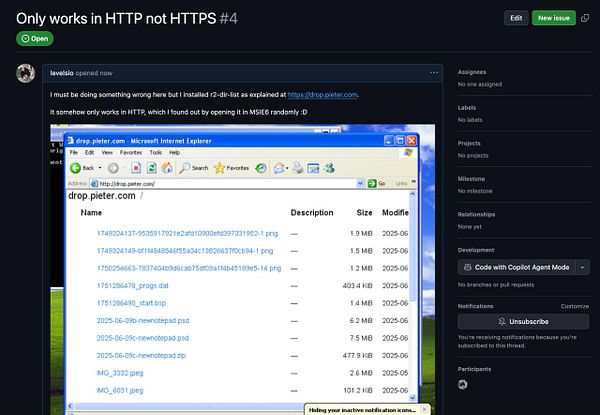Open the Assignees sidebar section

[x=472, y=72]
